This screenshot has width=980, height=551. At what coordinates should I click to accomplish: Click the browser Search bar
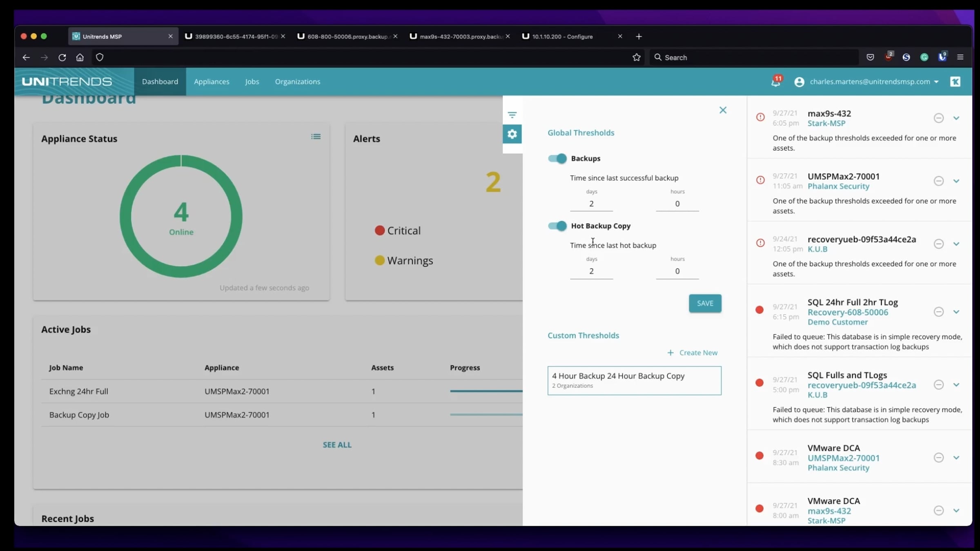[754, 58]
